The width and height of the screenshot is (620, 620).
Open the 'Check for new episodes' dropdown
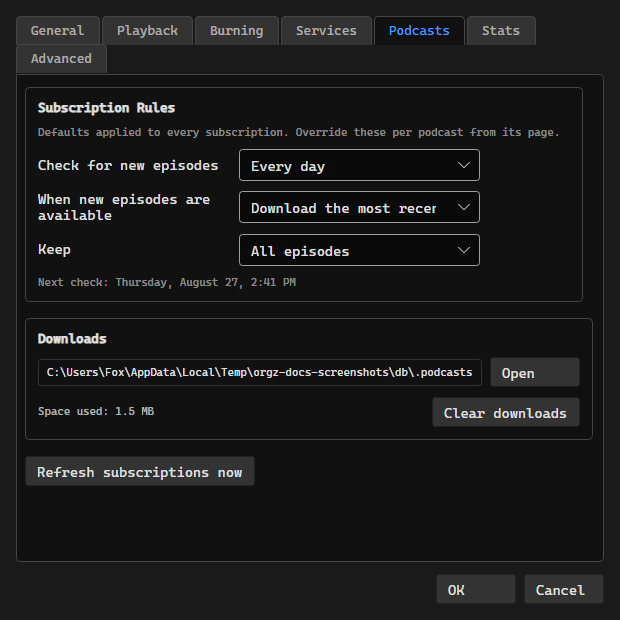359,165
